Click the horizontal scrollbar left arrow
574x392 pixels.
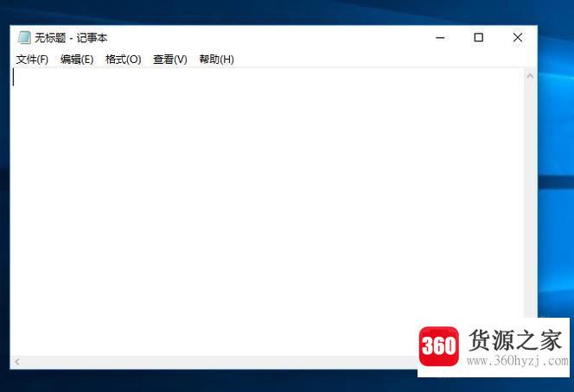[x=16, y=362]
